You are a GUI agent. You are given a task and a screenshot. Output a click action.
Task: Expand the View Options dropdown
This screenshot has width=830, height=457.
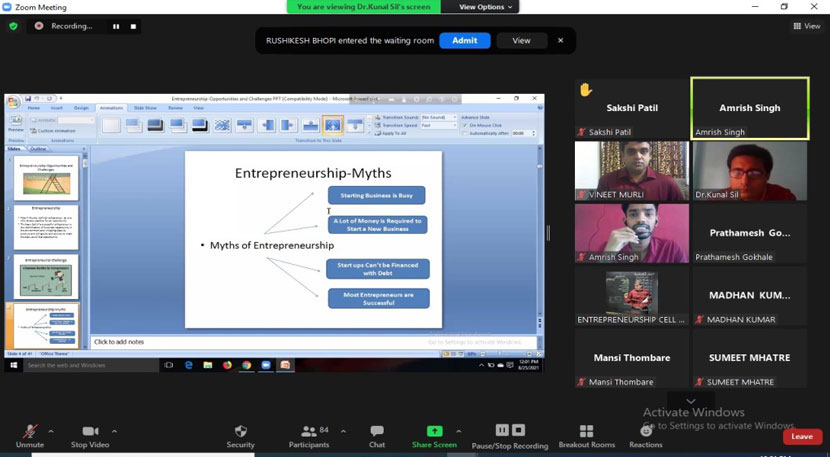tap(485, 7)
